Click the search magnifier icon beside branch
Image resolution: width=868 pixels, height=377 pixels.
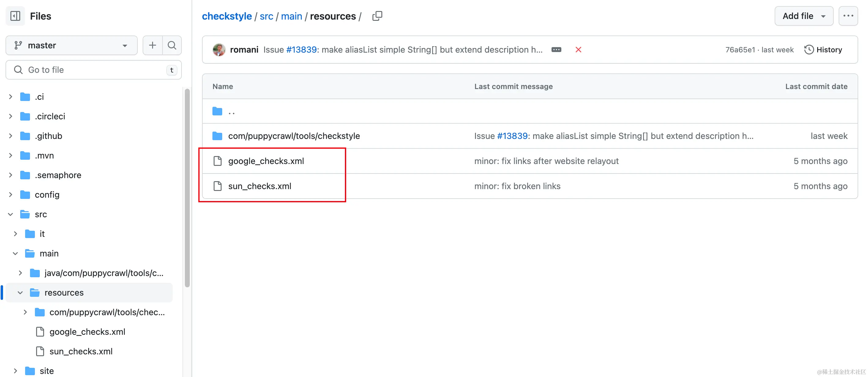[x=172, y=45]
